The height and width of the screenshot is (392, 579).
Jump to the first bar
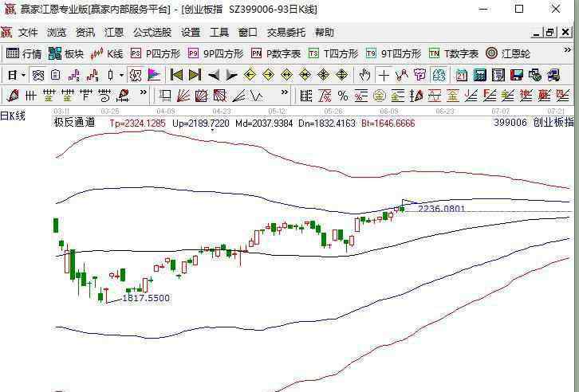coord(176,75)
